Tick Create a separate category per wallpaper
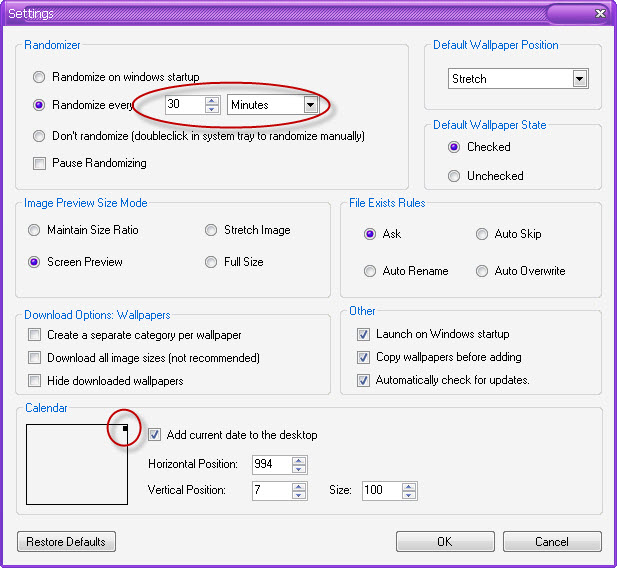The image size is (617, 568). tap(36, 335)
